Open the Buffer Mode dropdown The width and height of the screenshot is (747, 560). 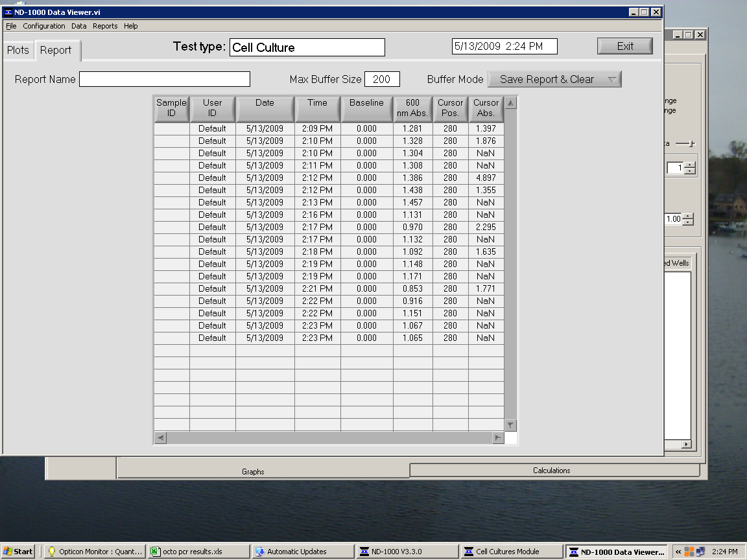click(x=554, y=79)
